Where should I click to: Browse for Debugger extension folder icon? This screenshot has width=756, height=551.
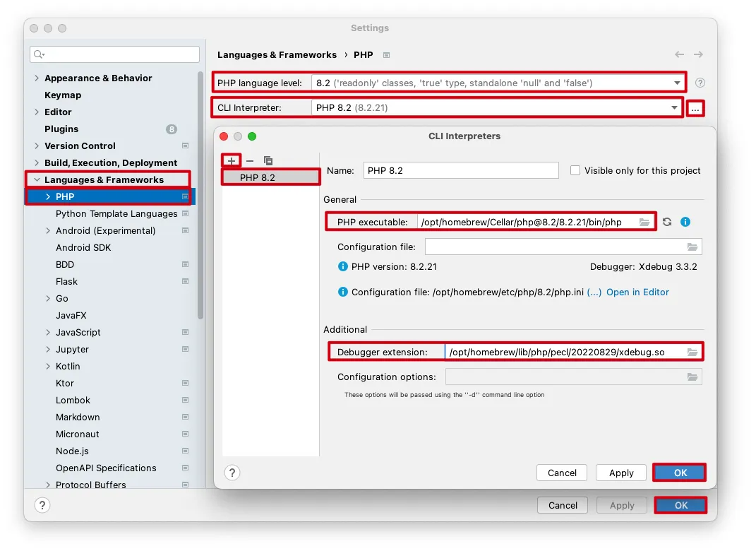(692, 352)
